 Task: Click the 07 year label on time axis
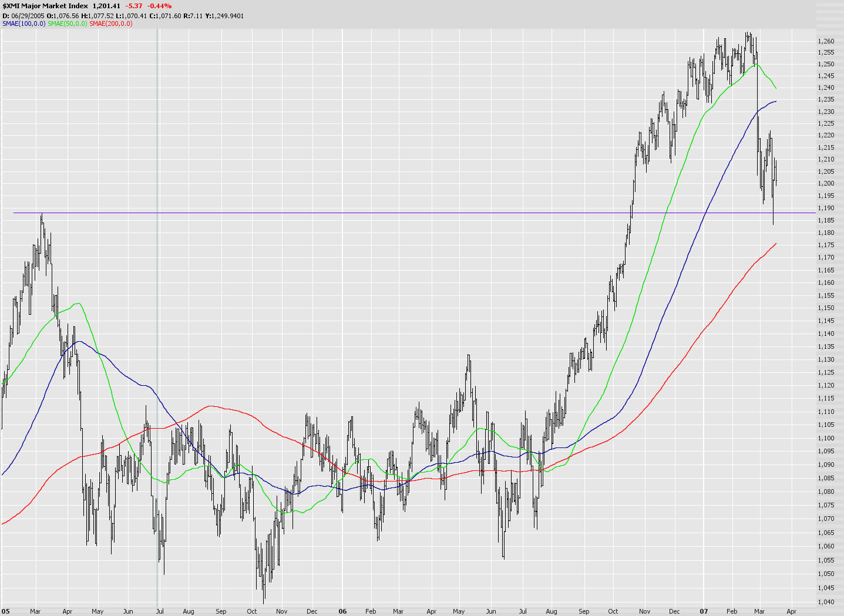(704, 611)
